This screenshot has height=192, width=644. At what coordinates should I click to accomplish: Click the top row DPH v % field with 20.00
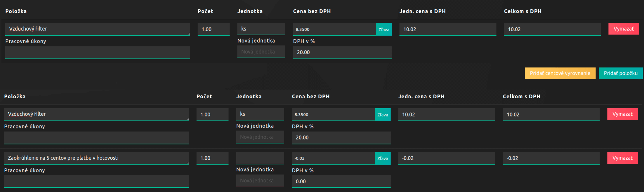pyautogui.click(x=342, y=53)
